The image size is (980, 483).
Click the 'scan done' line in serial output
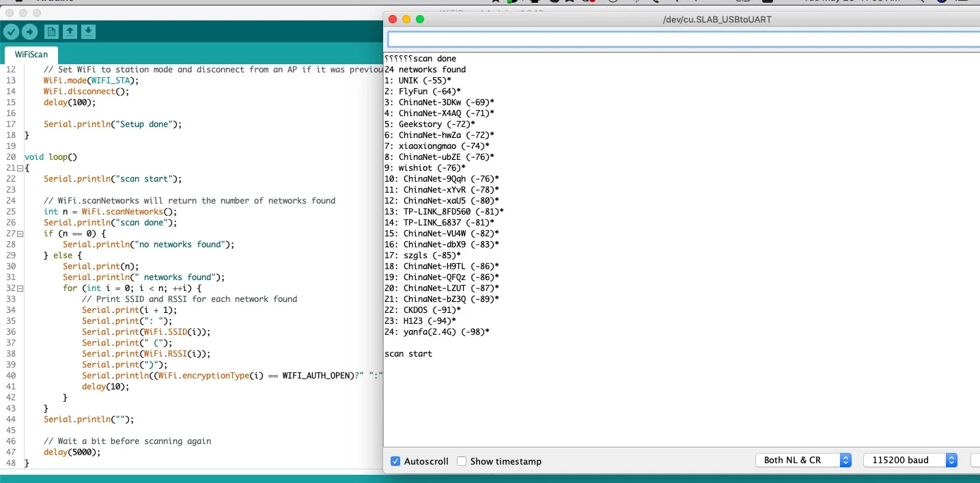pos(434,59)
